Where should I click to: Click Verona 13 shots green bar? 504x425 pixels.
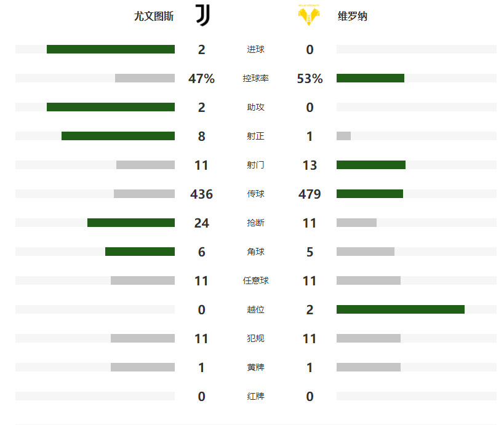pyautogui.click(x=371, y=165)
